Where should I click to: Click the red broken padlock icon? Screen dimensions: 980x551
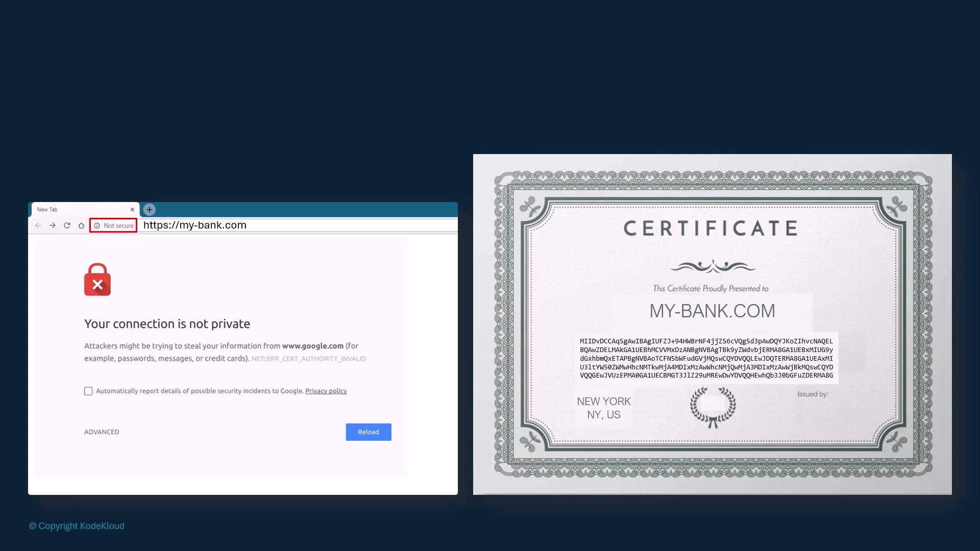point(97,280)
